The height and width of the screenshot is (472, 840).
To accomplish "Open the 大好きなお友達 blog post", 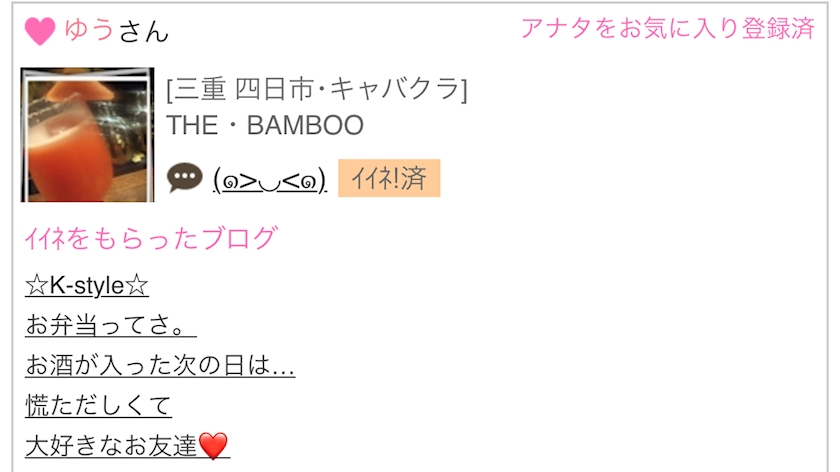I will [x=128, y=446].
